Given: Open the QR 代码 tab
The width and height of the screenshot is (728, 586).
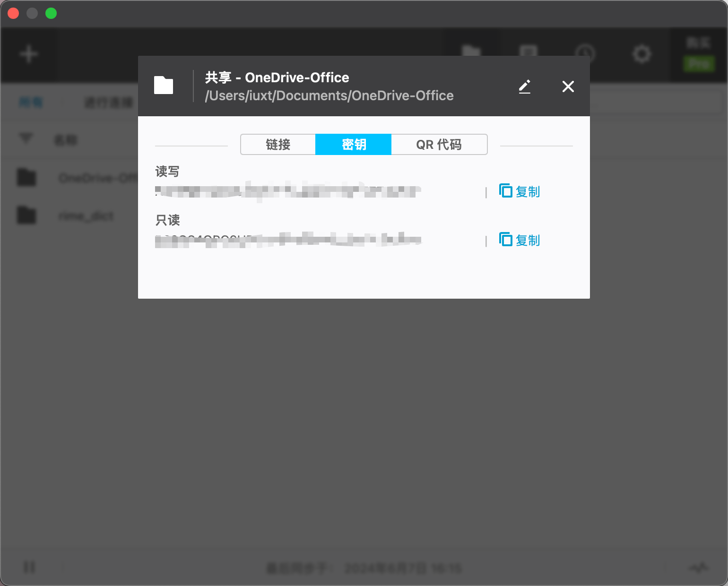Looking at the screenshot, I should tap(439, 145).
